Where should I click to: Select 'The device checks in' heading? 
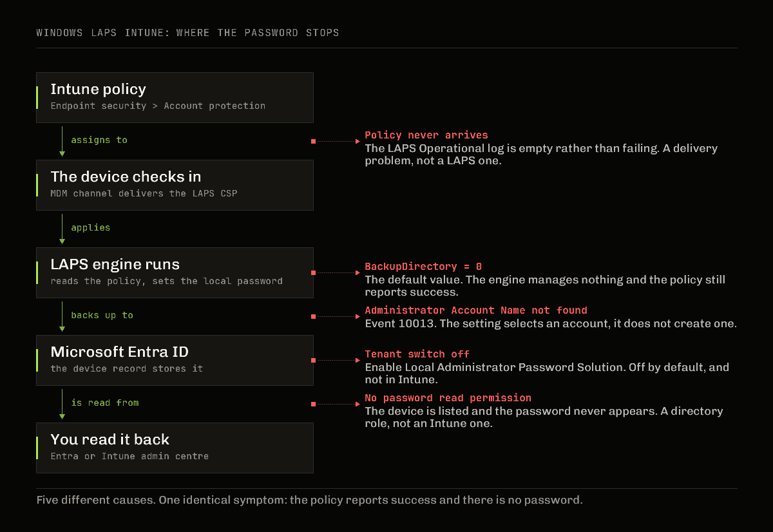point(126,177)
